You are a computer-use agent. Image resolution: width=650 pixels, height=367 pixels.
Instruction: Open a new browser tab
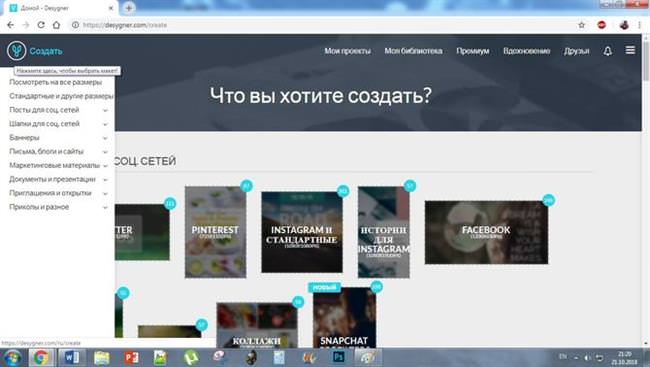(129, 8)
